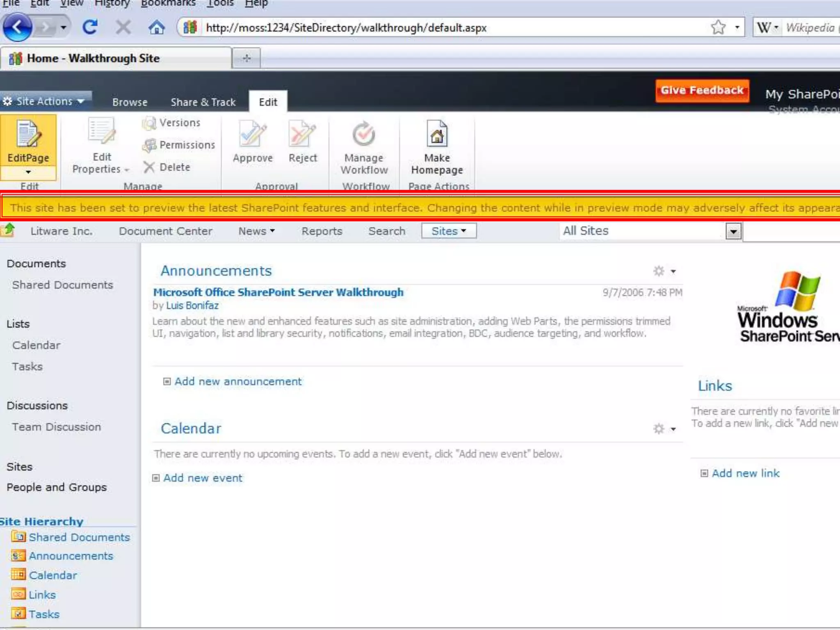Click the Delete icon in ribbon
The width and height of the screenshot is (840, 630).
[x=149, y=167]
